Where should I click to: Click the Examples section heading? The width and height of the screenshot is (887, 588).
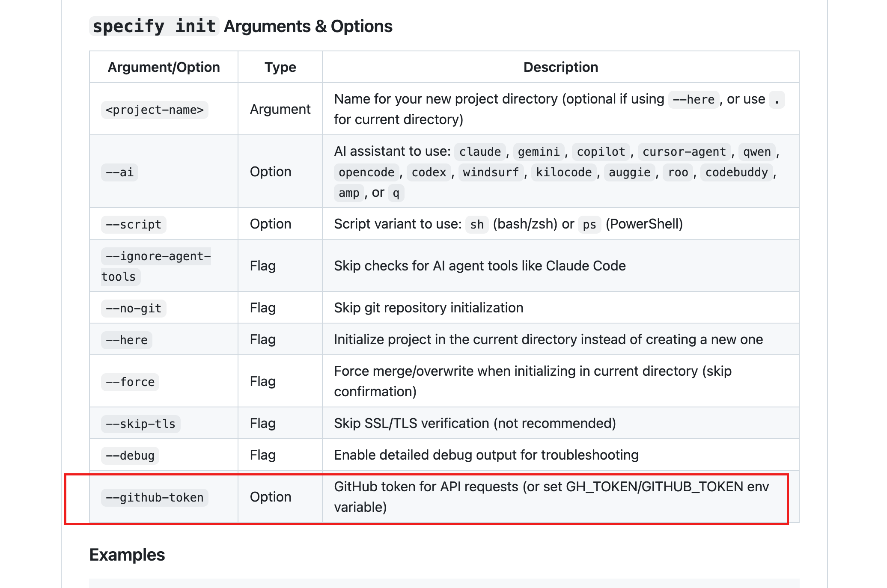[127, 555]
